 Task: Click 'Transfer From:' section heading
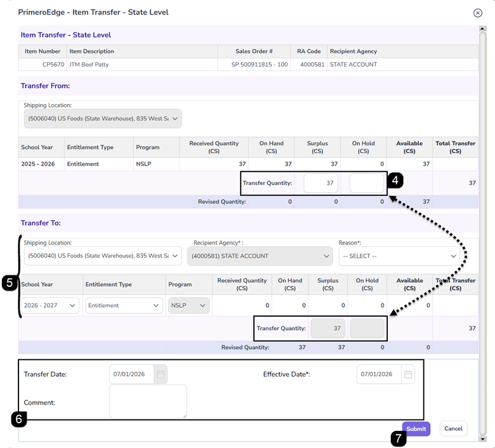pyautogui.click(x=45, y=86)
